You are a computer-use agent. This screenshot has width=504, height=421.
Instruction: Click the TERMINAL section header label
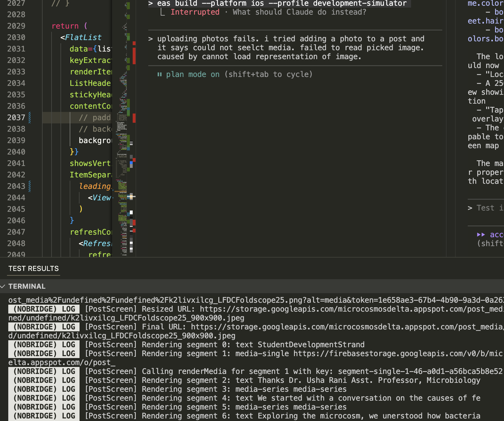point(27,286)
